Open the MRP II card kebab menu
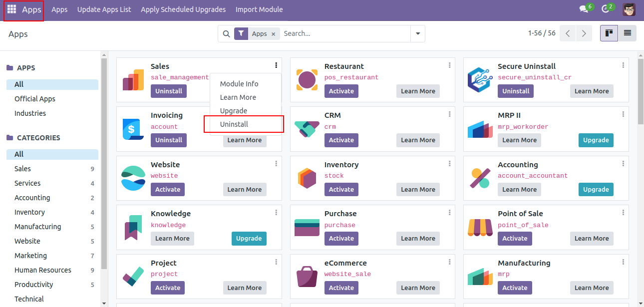The height and width of the screenshot is (307, 644). (623, 114)
